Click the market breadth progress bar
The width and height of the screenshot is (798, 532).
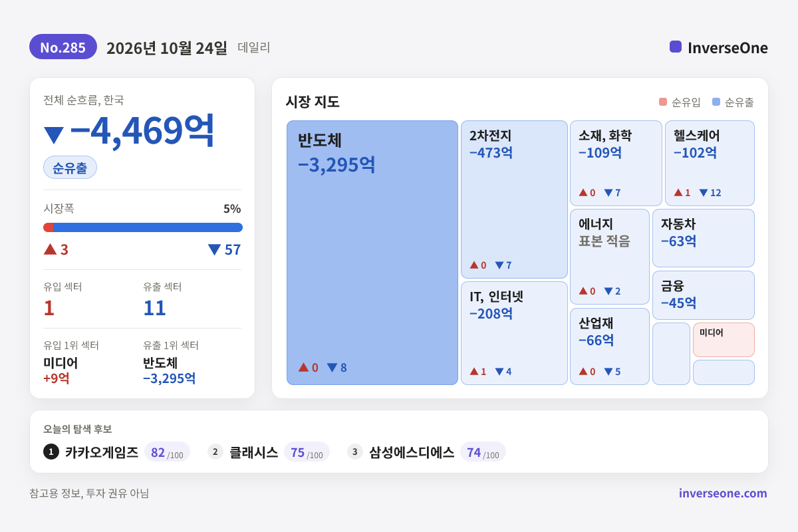click(x=143, y=227)
